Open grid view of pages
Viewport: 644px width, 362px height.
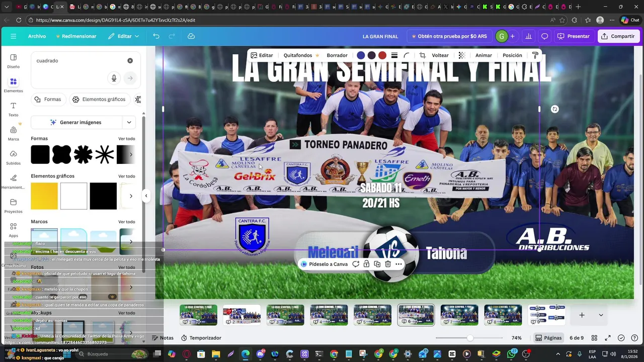pos(594,338)
